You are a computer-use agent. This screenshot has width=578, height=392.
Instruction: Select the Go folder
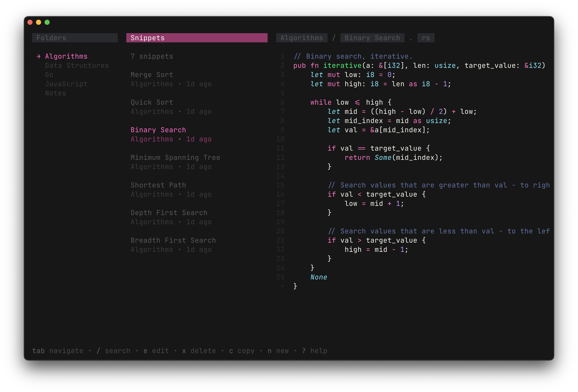49,75
